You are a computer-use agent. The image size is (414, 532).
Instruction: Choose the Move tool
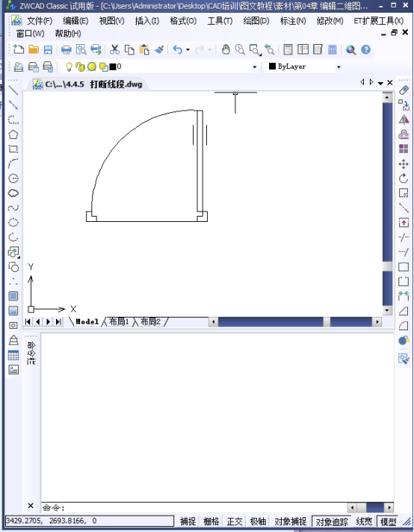pos(404,164)
